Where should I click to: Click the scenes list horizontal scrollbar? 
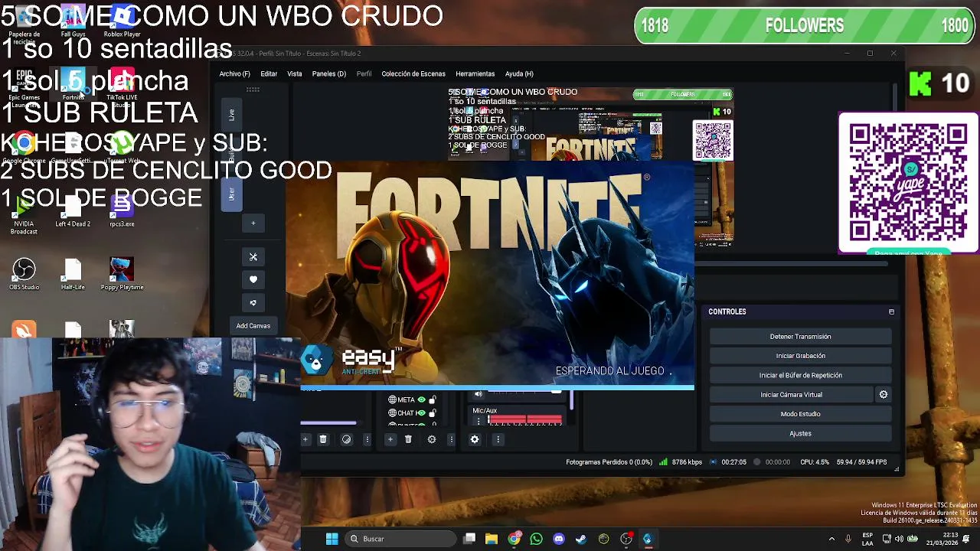tap(328, 422)
